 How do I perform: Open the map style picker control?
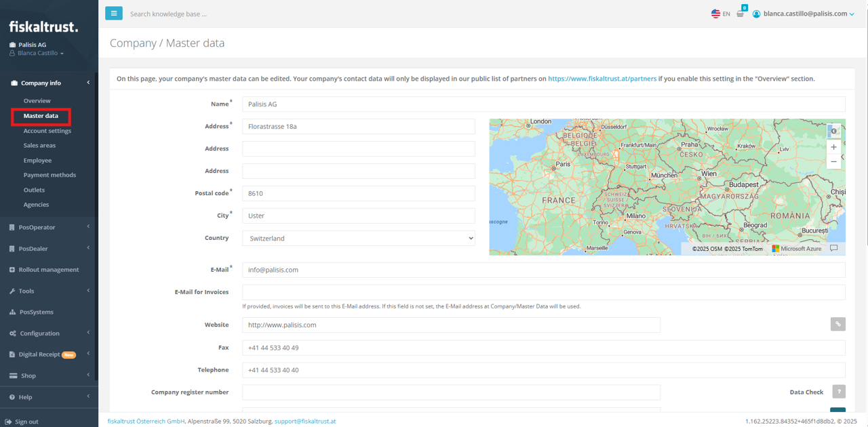click(834, 131)
